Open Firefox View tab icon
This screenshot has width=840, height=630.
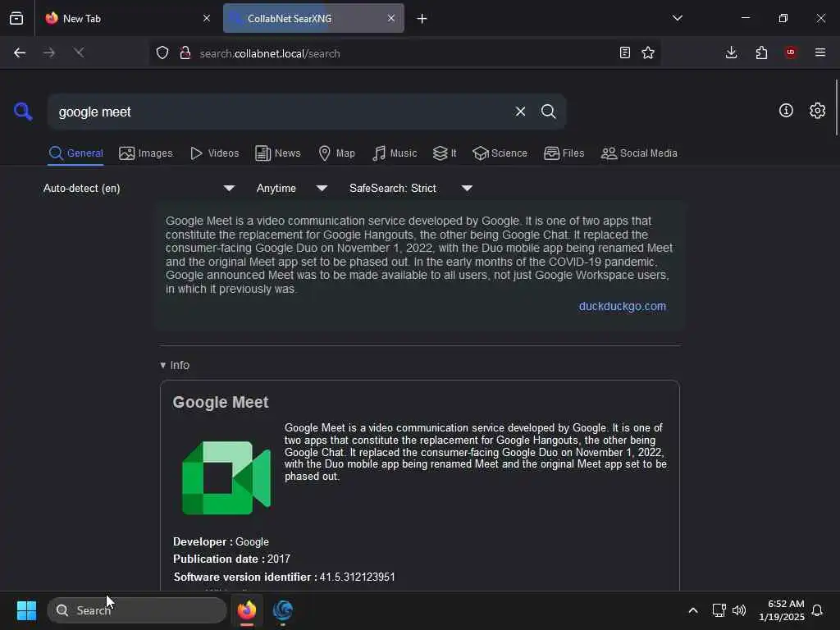(x=16, y=18)
